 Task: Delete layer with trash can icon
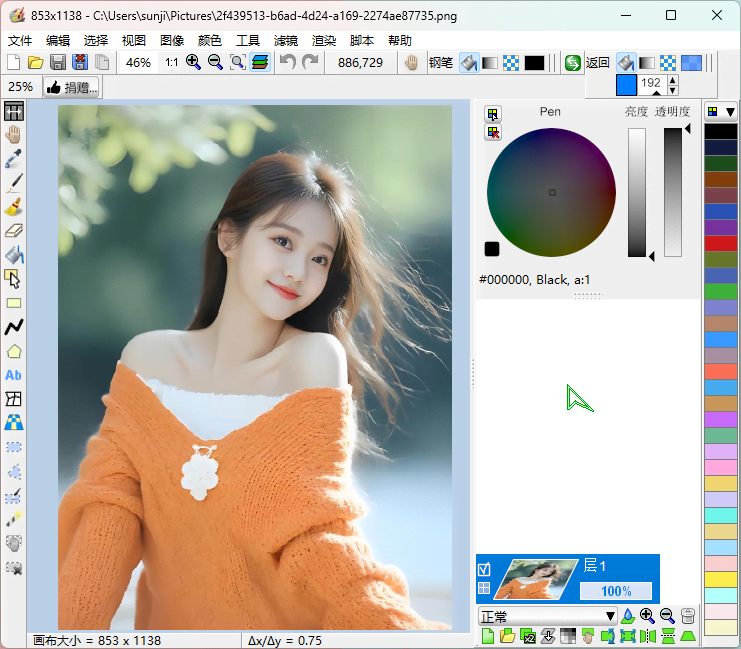click(688, 616)
